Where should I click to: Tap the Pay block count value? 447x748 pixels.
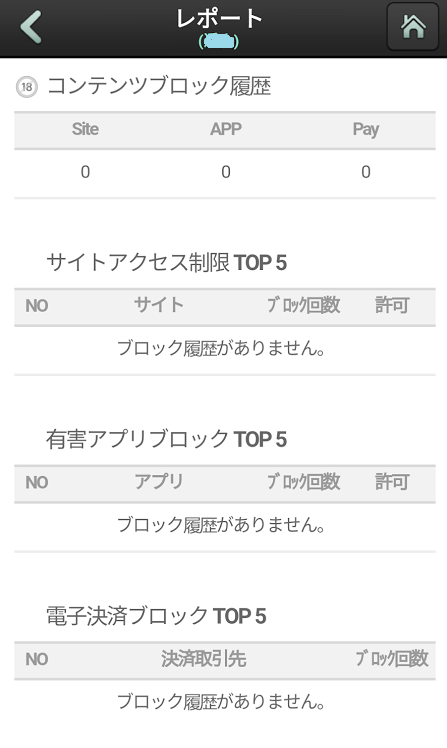[366, 172]
